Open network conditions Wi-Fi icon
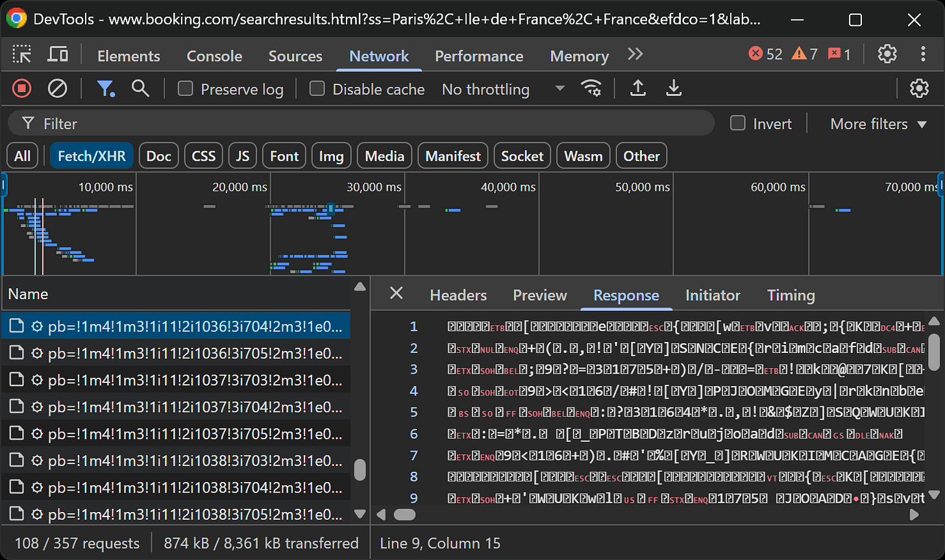 pyautogui.click(x=591, y=88)
